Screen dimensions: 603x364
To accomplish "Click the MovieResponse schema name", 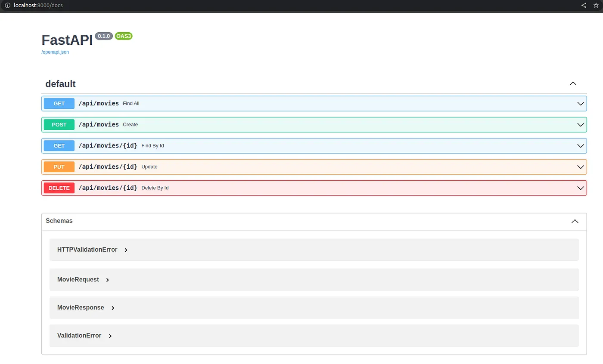I will tap(81, 308).
